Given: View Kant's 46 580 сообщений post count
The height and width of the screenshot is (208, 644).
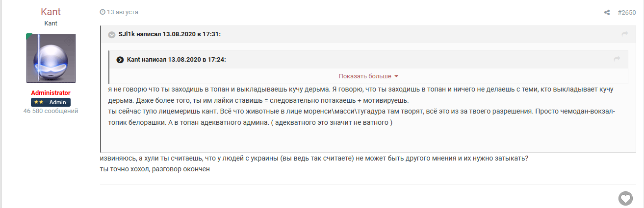Looking at the screenshot, I should (51, 111).
